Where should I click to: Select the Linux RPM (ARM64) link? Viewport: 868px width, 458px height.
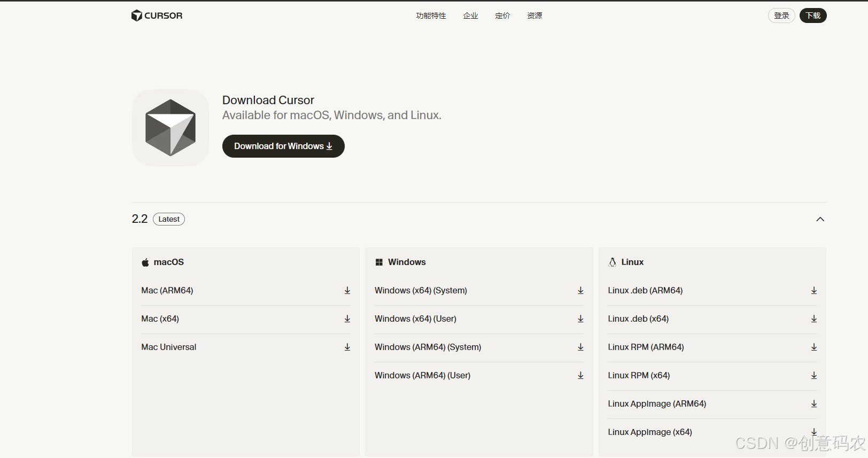tap(646, 347)
